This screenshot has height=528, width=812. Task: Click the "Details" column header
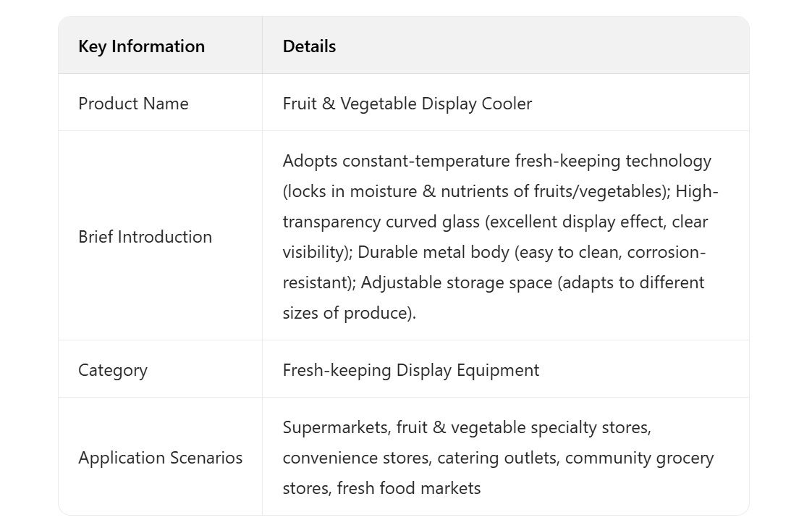coord(309,46)
